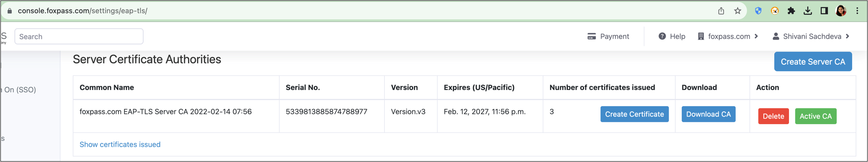Click the Download CA button
The width and height of the screenshot is (868, 162).
pos(708,114)
